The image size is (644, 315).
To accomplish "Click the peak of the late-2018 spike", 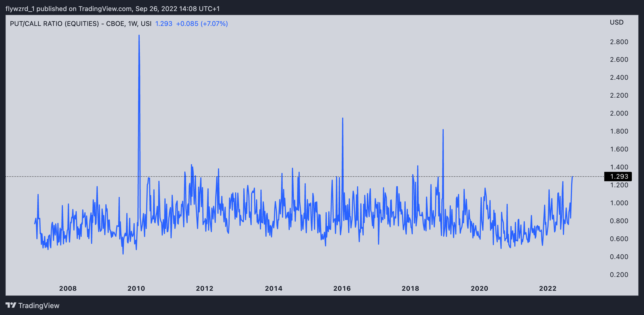I will click(x=443, y=130).
